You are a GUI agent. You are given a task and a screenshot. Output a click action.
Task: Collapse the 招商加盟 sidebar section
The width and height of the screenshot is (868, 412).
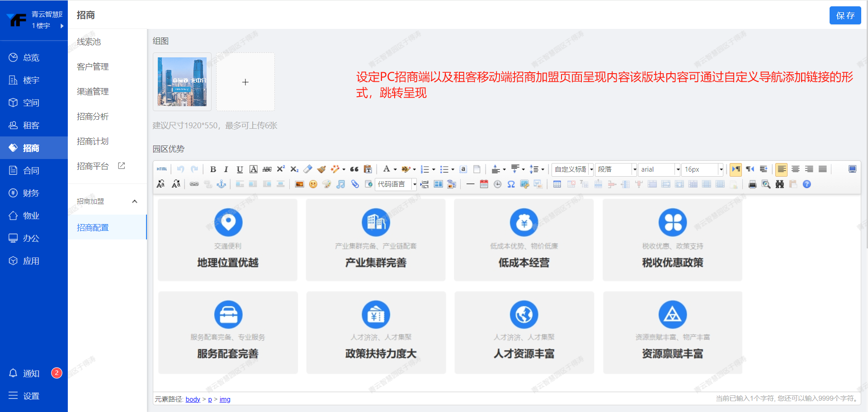(134, 201)
